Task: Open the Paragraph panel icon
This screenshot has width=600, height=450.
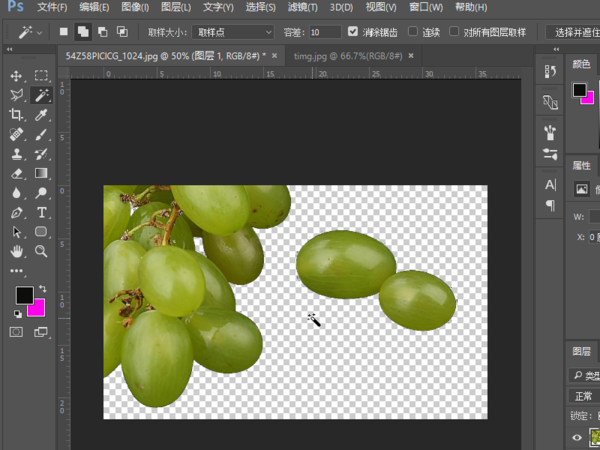Action: 550,205
